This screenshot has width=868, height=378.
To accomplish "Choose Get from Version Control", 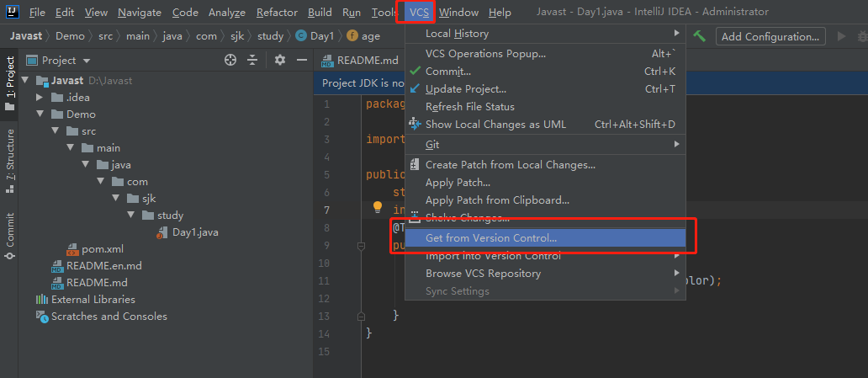I will (545, 237).
